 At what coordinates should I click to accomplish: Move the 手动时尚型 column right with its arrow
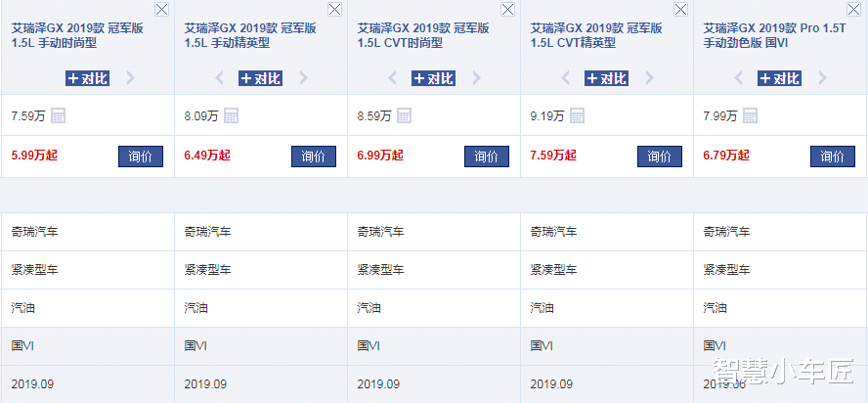point(131,78)
